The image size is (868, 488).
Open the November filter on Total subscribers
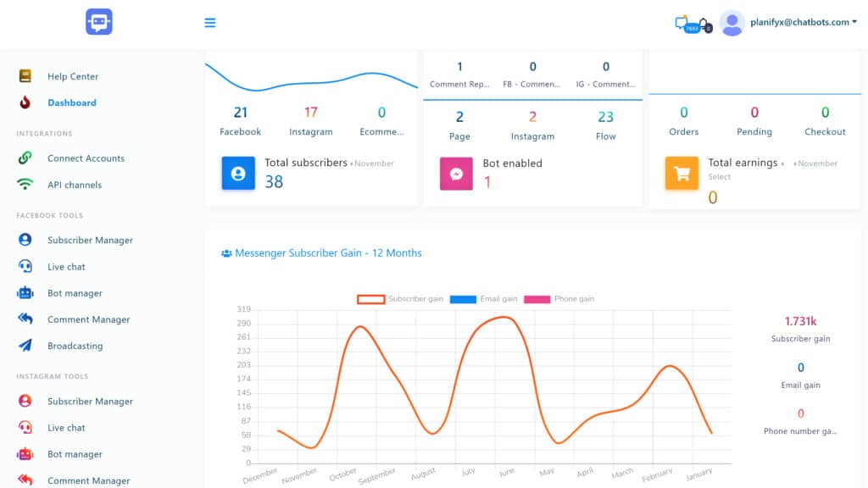pyautogui.click(x=373, y=164)
